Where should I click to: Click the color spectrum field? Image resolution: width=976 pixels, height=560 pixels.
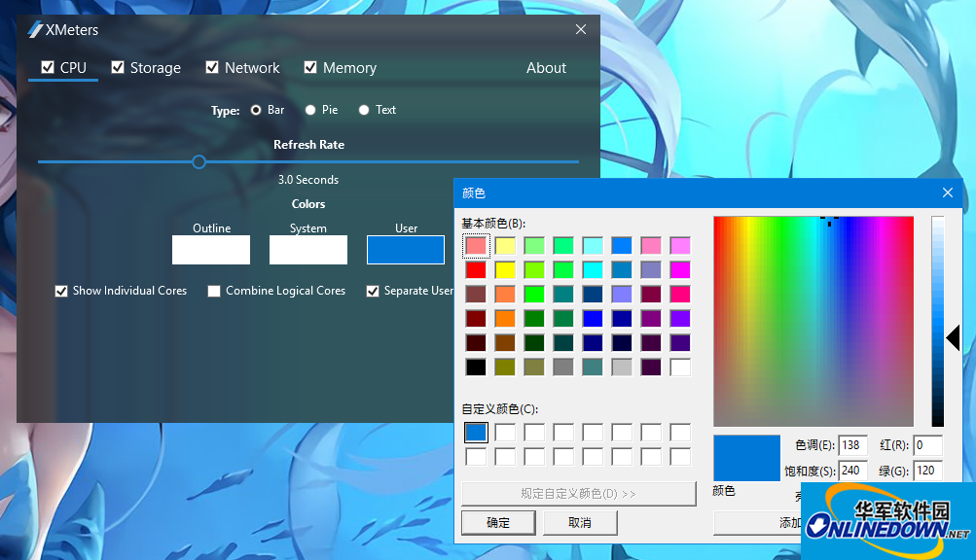pos(813,321)
